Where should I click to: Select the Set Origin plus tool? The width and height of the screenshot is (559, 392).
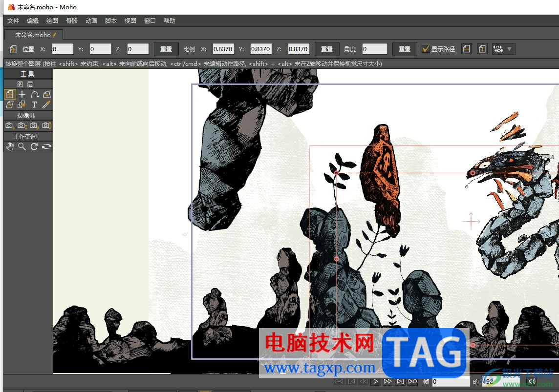click(x=22, y=94)
